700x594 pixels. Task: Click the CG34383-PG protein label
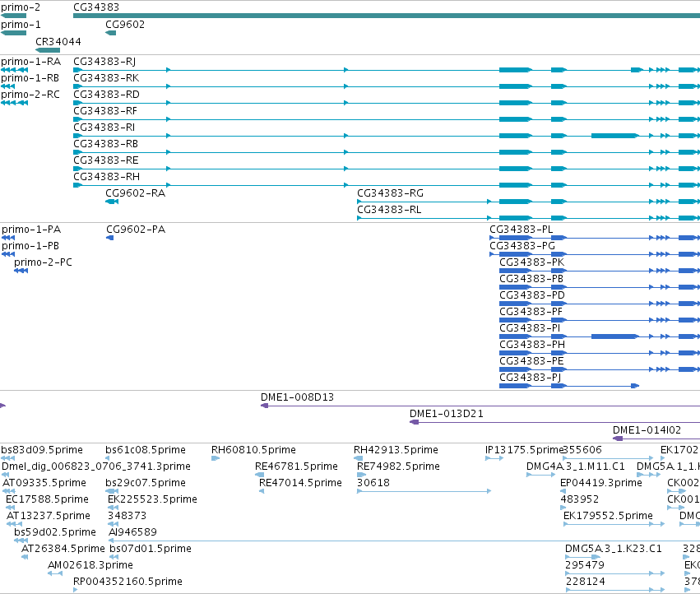point(522,246)
